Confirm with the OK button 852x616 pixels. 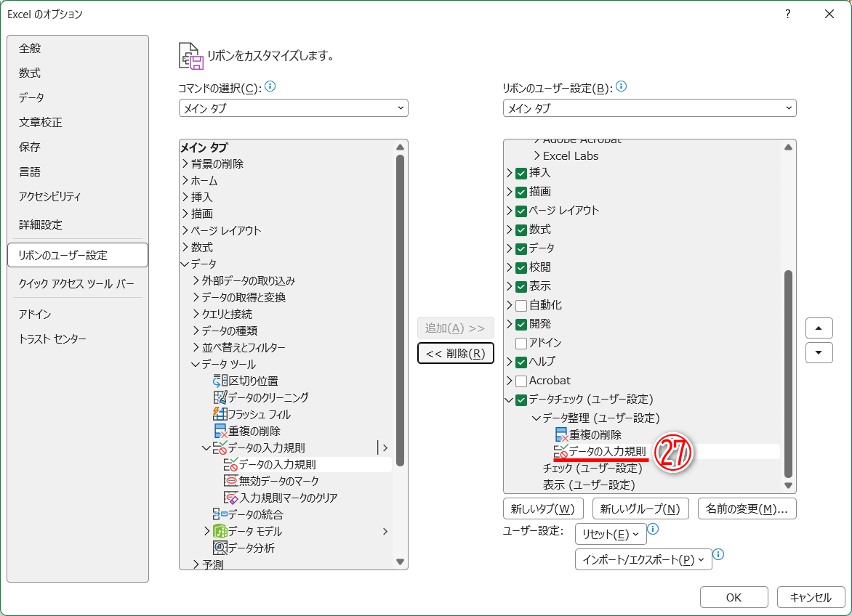(734, 598)
